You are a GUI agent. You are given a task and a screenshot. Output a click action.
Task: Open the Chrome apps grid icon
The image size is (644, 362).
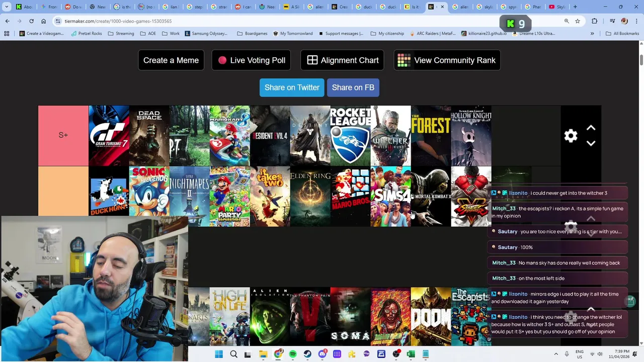tap(7, 34)
